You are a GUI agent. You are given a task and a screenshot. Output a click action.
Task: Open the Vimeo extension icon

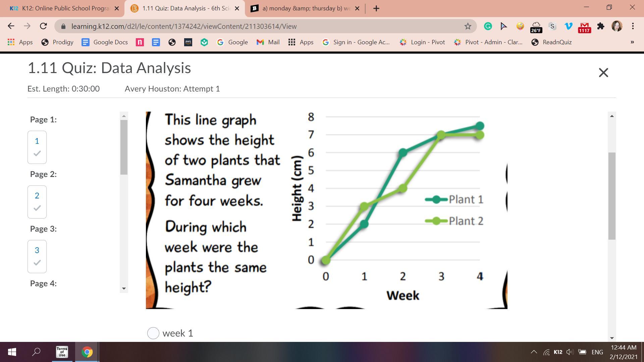(568, 26)
